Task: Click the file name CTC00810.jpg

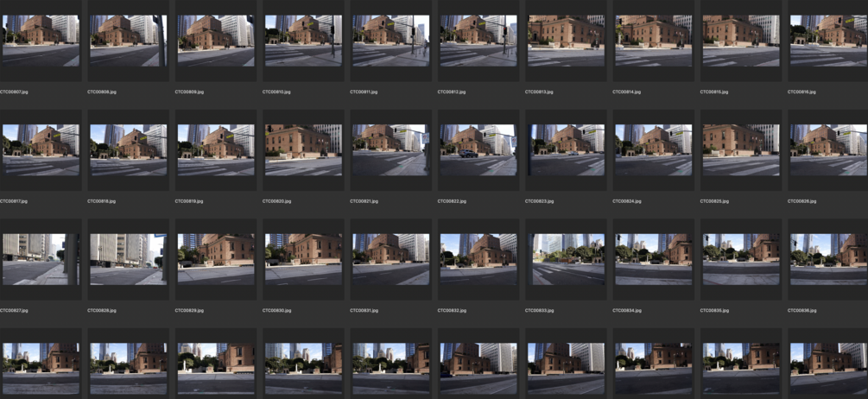Action: tap(276, 92)
